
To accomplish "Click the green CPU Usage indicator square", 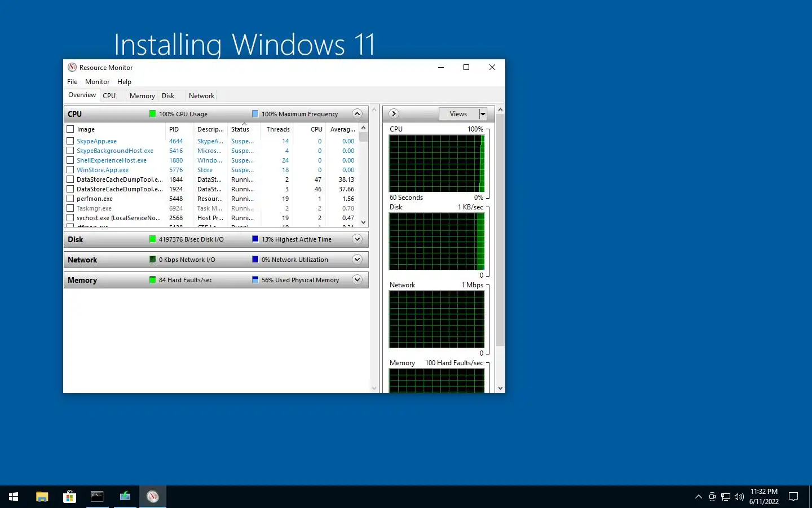I will pyautogui.click(x=152, y=113).
